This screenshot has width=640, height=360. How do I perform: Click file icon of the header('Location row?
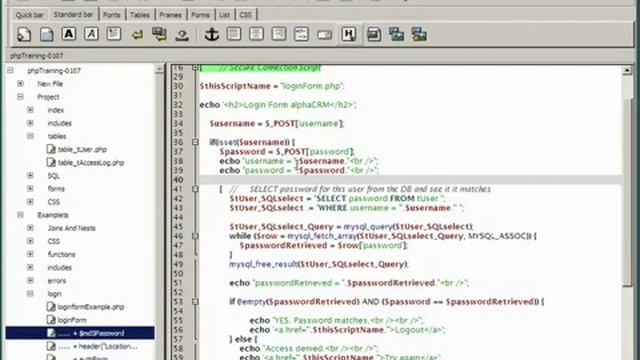[x=51, y=346]
